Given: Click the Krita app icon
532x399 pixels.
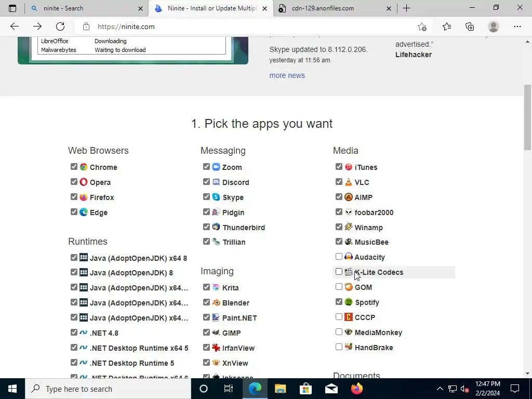Looking at the screenshot, I should pyautogui.click(x=216, y=287).
